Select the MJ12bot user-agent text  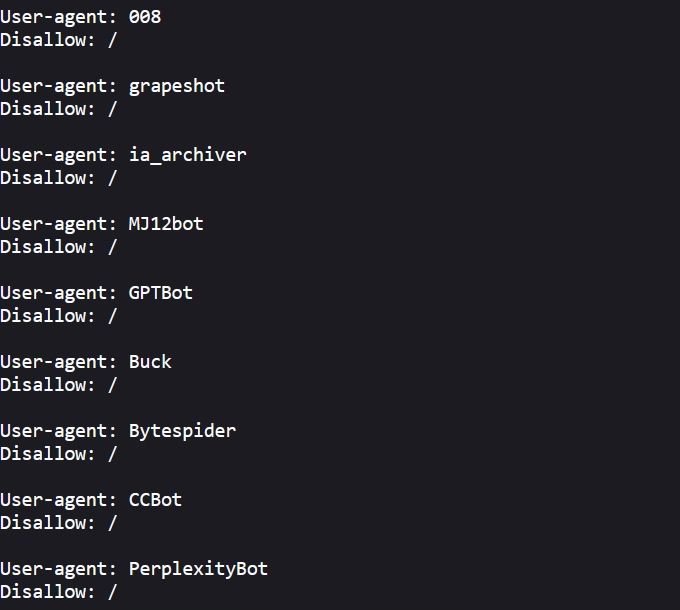(x=166, y=224)
